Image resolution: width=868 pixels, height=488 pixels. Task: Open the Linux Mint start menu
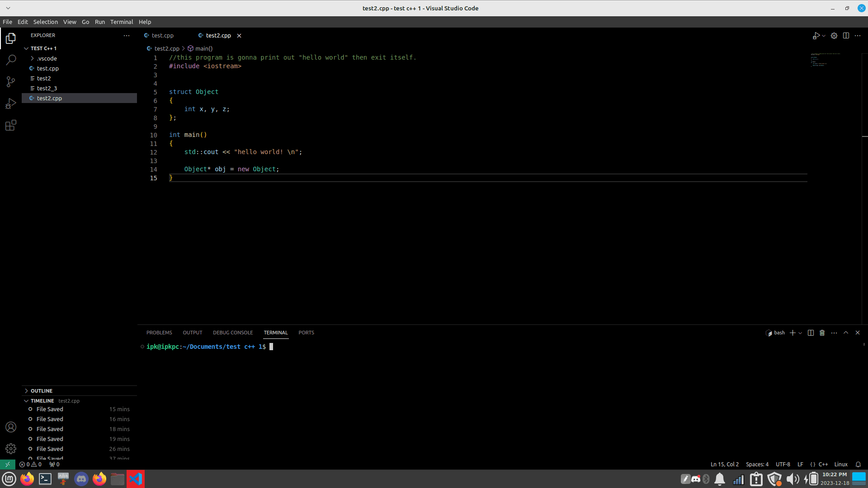[9, 479]
